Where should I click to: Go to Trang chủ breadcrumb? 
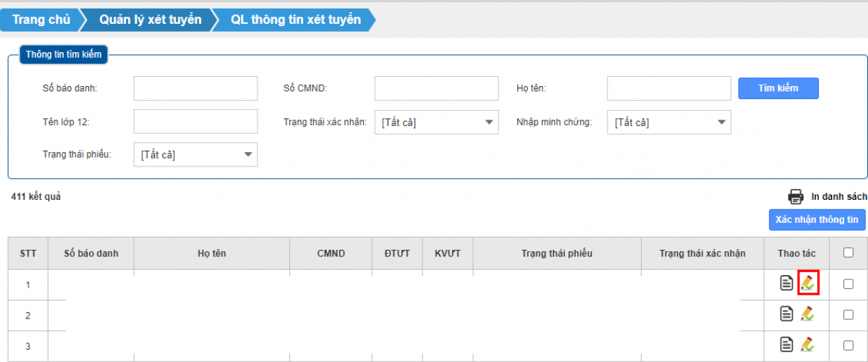click(x=41, y=20)
